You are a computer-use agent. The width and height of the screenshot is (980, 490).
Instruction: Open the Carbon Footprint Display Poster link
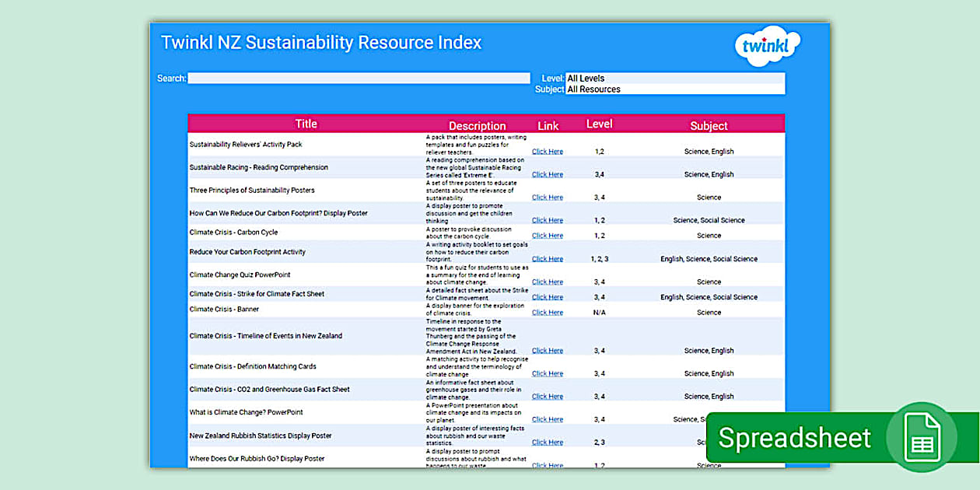coord(547,220)
